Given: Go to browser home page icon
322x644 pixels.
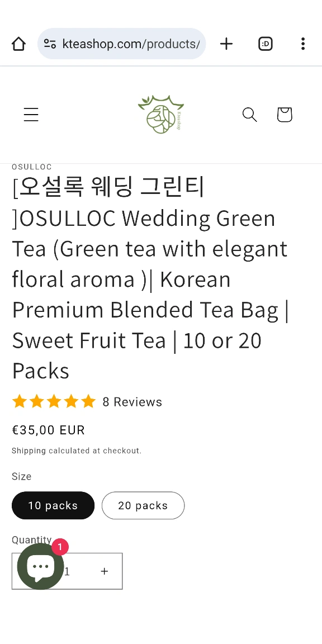Looking at the screenshot, I should coord(18,44).
